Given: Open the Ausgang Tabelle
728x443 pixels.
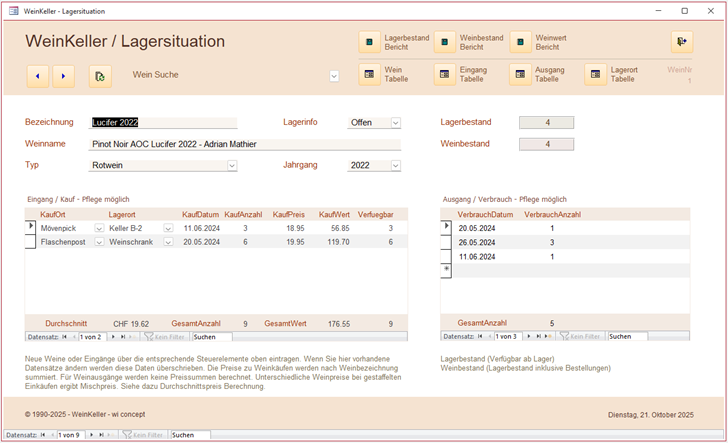Looking at the screenshot, I should click(521, 74).
